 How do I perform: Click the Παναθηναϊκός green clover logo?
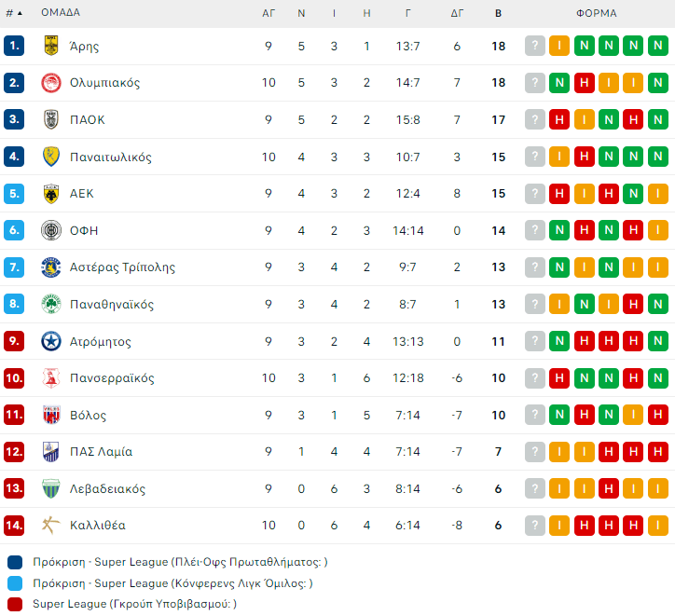pyautogui.click(x=51, y=305)
